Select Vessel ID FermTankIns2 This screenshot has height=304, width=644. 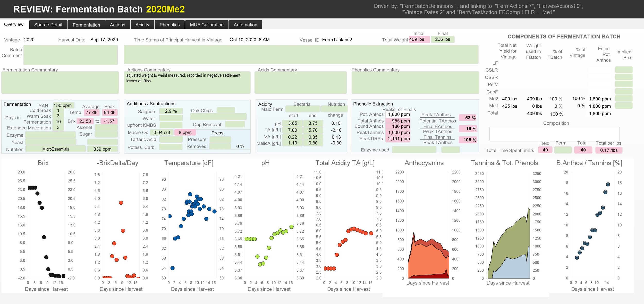337,40
